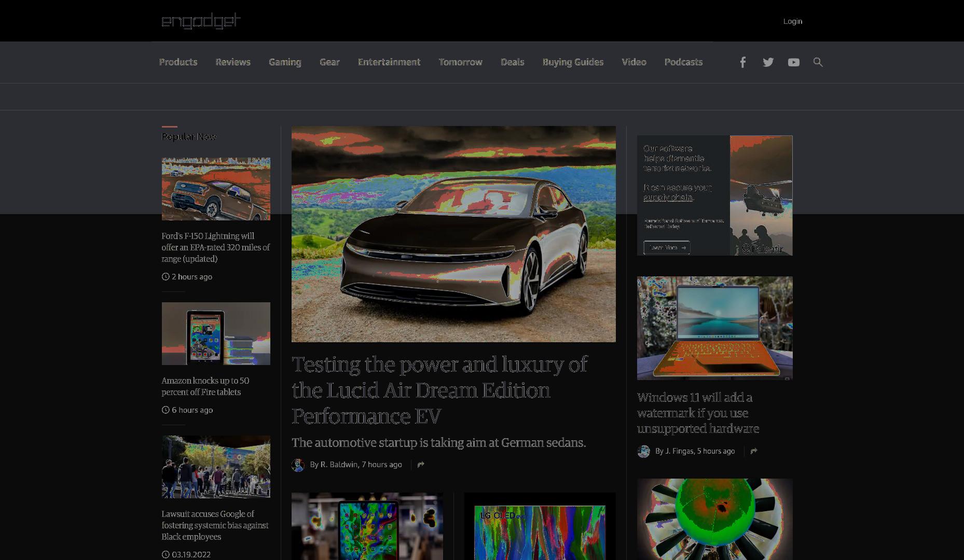Read lawsuit accuses Google headline
The width and height of the screenshot is (964, 560).
[x=215, y=525]
